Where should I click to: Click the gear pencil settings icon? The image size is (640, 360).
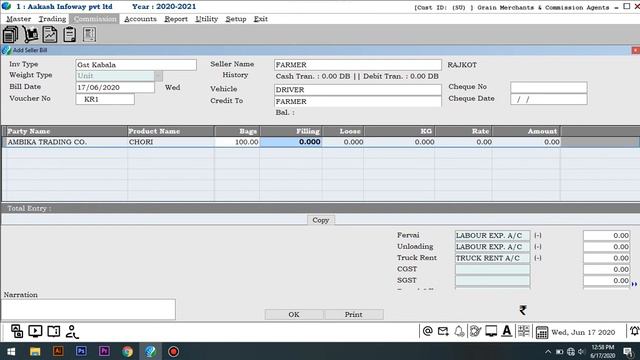coord(475,331)
